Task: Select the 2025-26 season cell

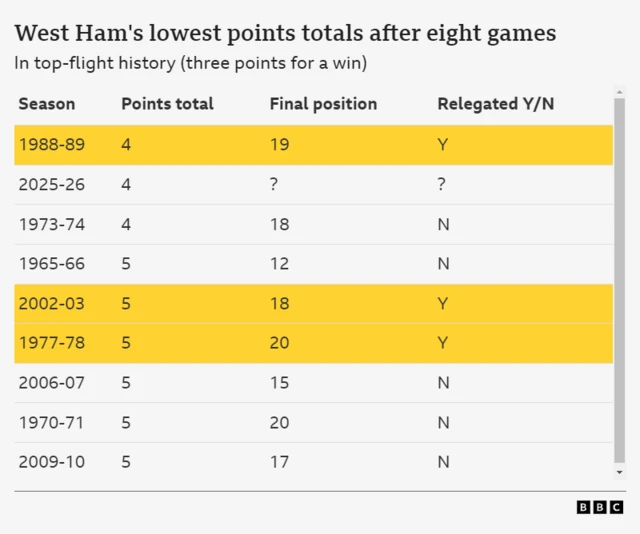Action: click(x=51, y=185)
